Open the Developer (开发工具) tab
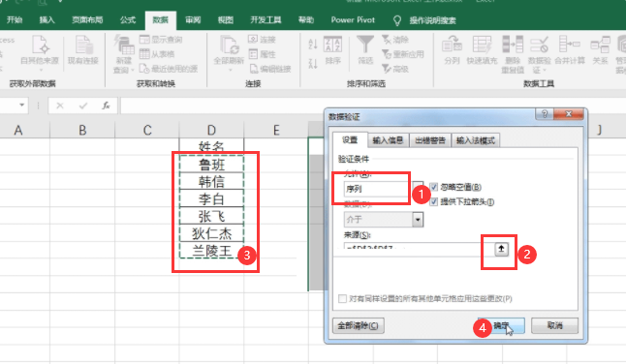The width and height of the screenshot is (626, 364). pyautogui.click(x=266, y=20)
